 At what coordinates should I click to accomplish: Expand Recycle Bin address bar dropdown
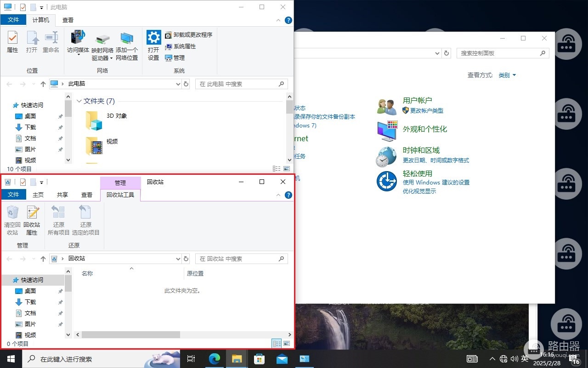tap(178, 259)
